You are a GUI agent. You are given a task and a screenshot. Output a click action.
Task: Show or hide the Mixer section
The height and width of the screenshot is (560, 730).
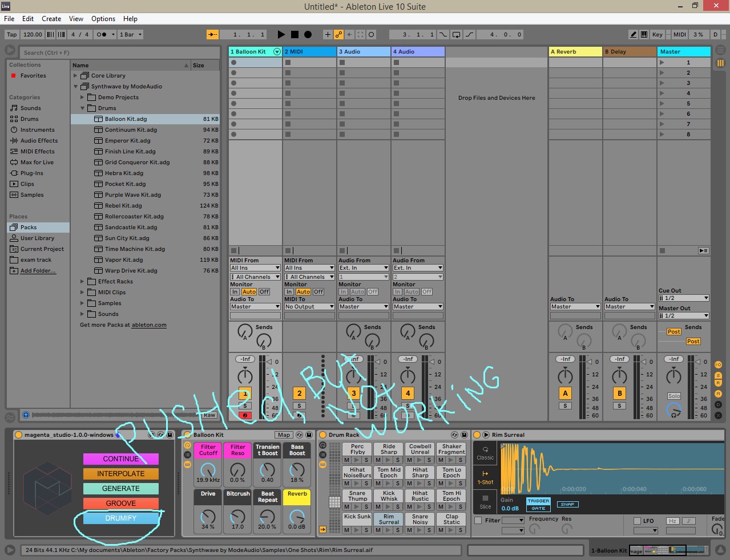pos(718,393)
